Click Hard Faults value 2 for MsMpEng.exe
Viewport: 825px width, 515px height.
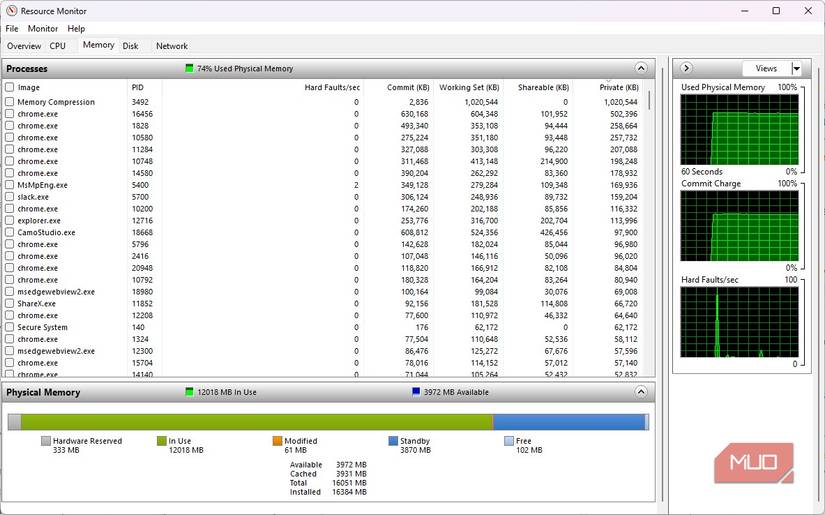coord(356,185)
